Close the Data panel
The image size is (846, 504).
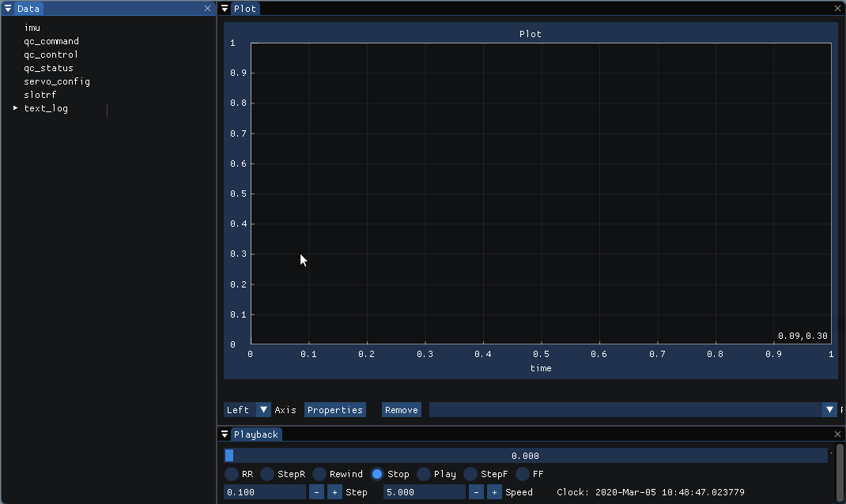point(207,9)
